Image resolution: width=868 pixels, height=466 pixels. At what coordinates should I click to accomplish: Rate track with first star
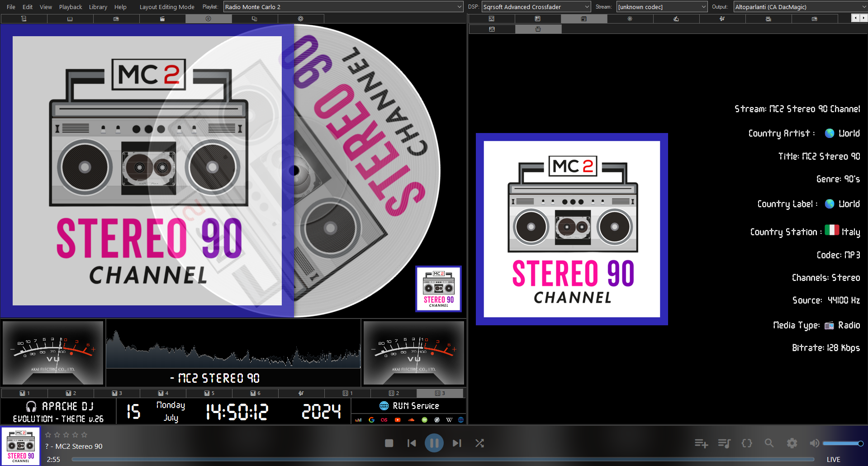[x=48, y=435]
